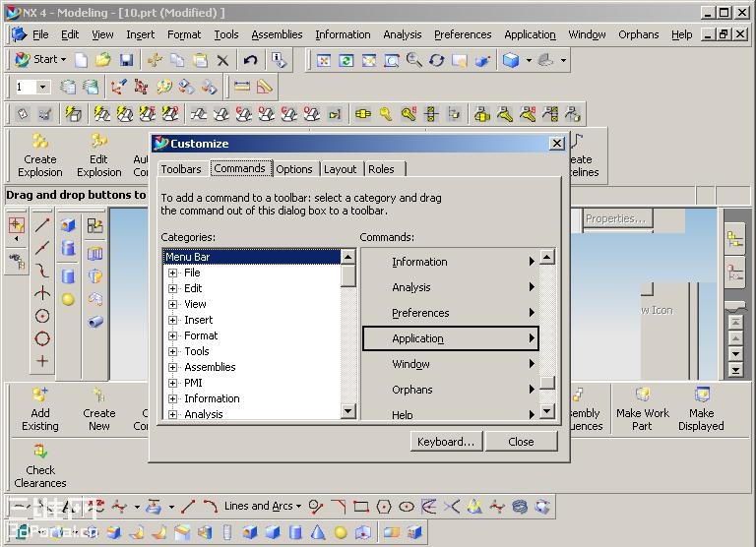Click the Save disk icon

tap(126, 60)
